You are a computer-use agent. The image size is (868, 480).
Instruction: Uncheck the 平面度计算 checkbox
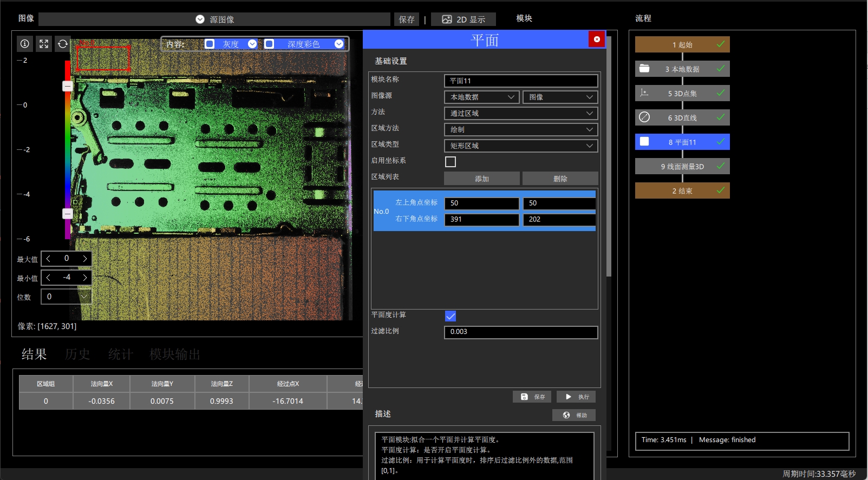coord(451,316)
